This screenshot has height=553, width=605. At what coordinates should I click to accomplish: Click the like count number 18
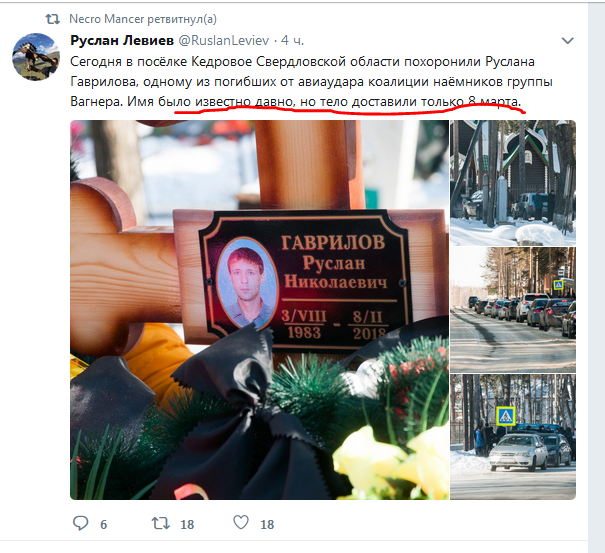point(267,524)
